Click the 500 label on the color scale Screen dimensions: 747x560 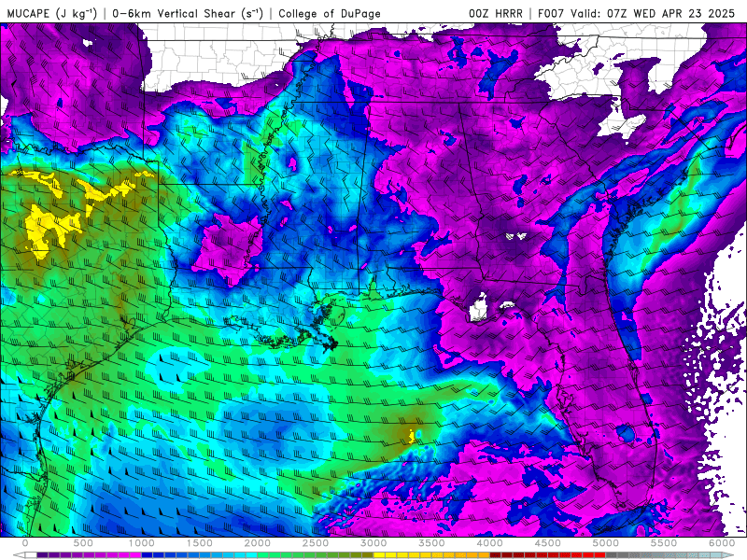click(x=83, y=543)
